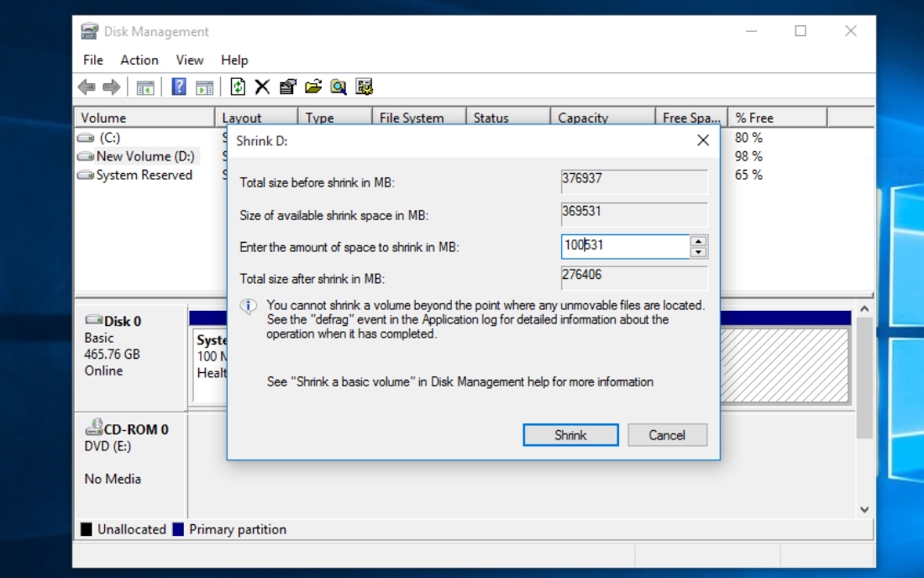This screenshot has height=578, width=924.
Task: Sort by the File System column header
Action: click(419, 118)
